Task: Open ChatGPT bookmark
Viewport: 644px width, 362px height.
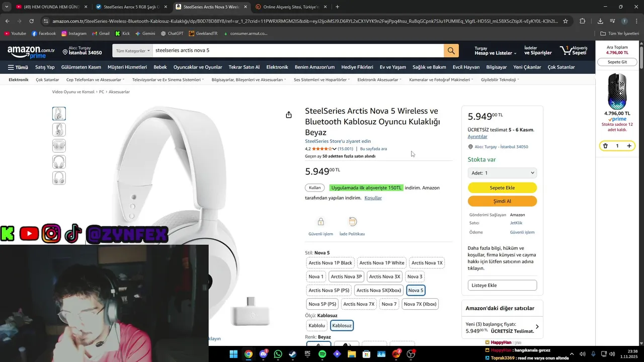Action: coord(172,34)
